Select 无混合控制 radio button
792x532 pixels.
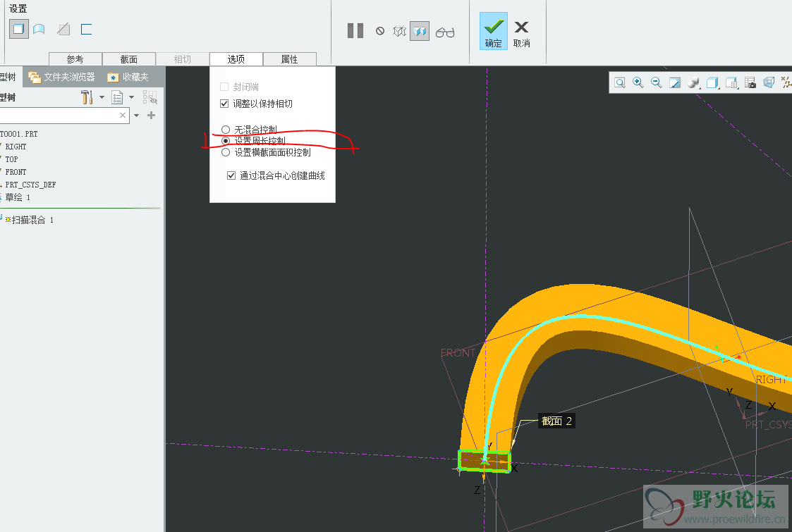pyautogui.click(x=226, y=130)
